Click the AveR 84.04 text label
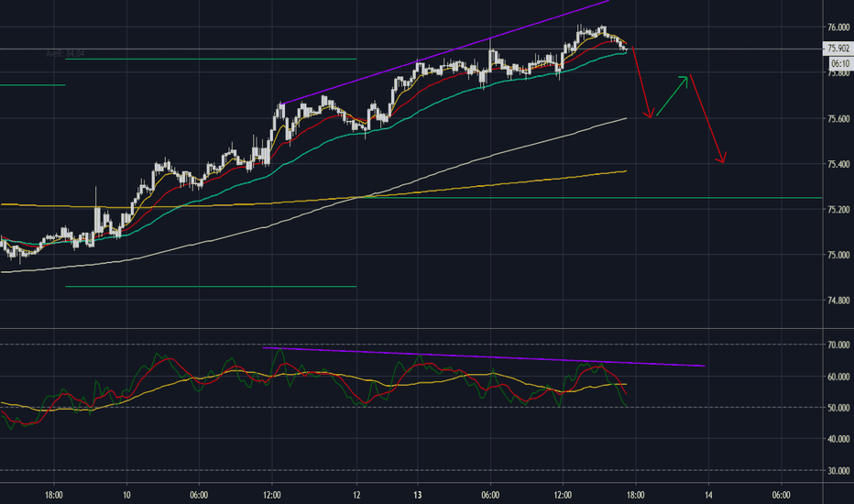Image resolution: width=854 pixels, height=504 pixels. pos(65,54)
